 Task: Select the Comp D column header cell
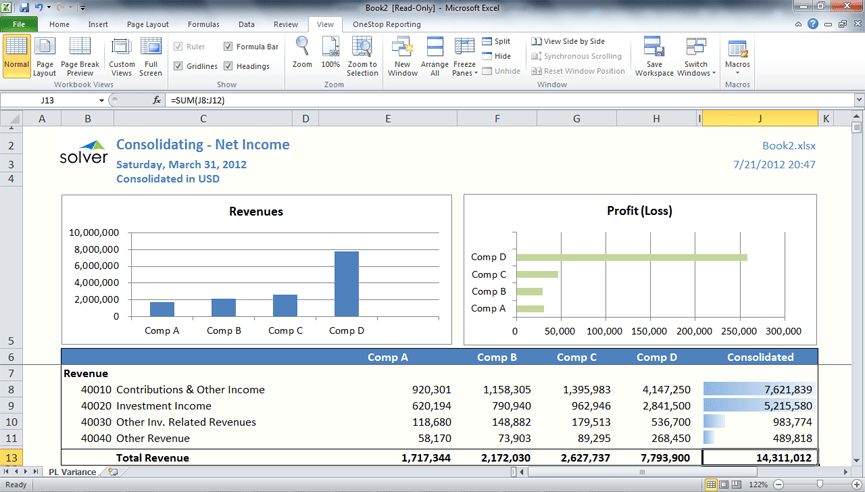(656, 357)
